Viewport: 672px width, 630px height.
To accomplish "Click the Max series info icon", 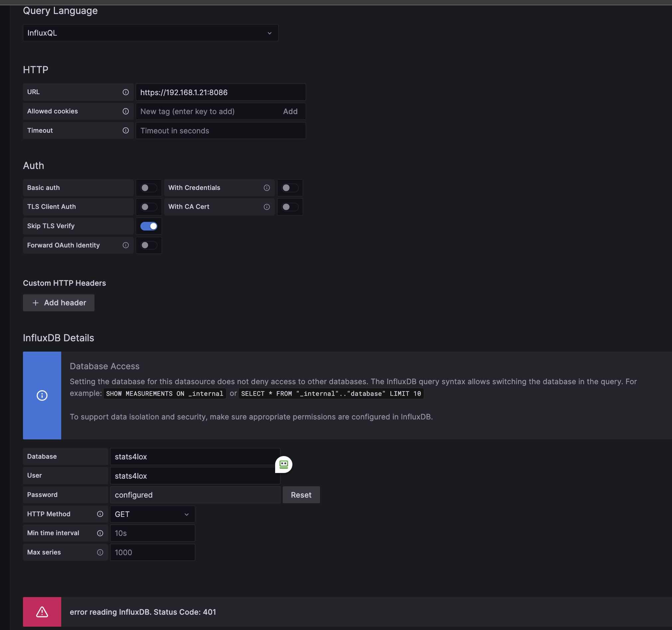I will point(100,552).
